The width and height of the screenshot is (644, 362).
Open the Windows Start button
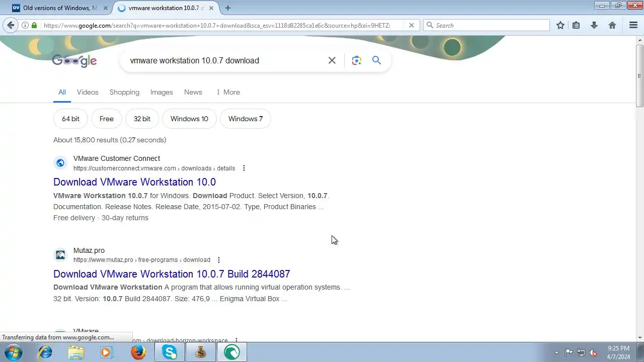tap(13, 352)
